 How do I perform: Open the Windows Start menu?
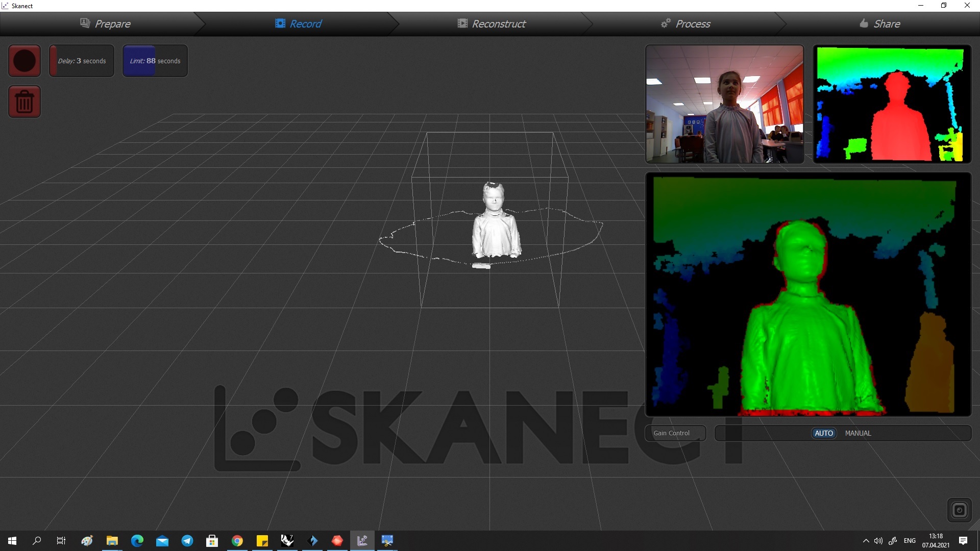tap(12, 541)
